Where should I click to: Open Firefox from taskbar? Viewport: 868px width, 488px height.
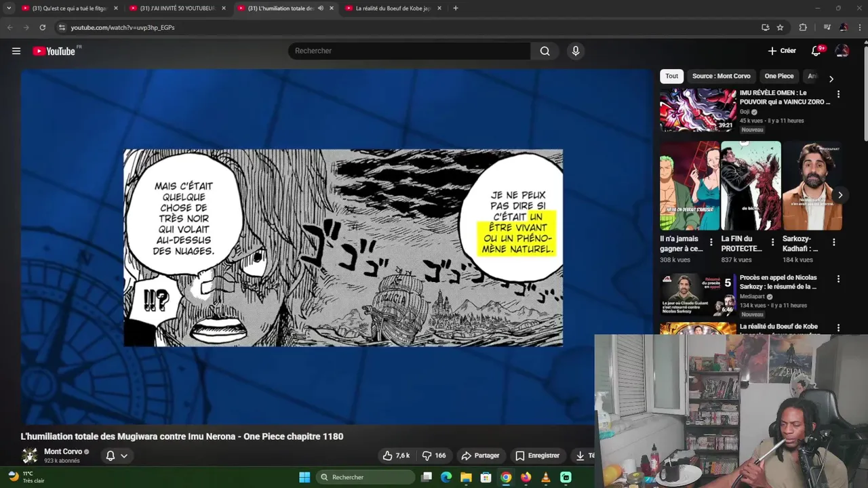[526, 477]
